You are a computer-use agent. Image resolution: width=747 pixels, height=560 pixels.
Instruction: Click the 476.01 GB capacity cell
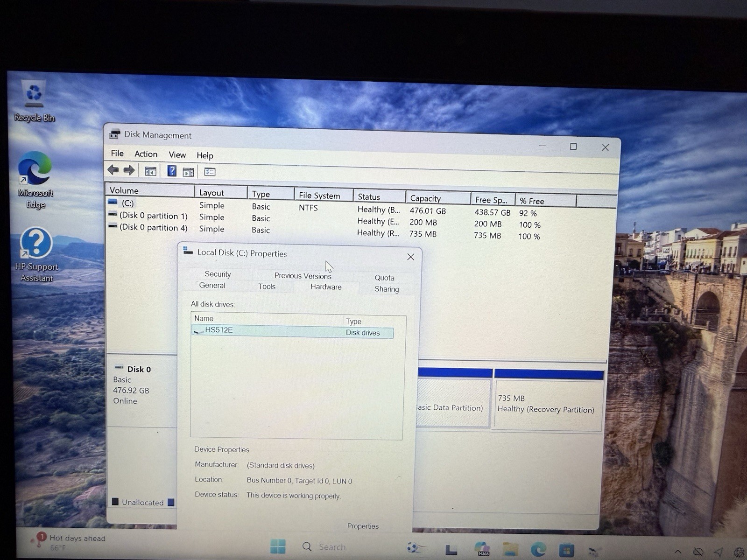coord(428,211)
